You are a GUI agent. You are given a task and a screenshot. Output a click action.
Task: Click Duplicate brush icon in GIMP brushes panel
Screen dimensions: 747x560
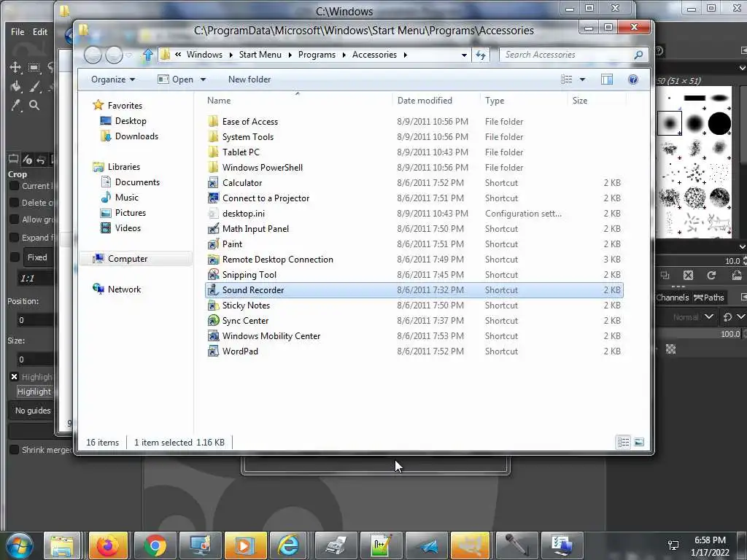pyautogui.click(x=665, y=275)
